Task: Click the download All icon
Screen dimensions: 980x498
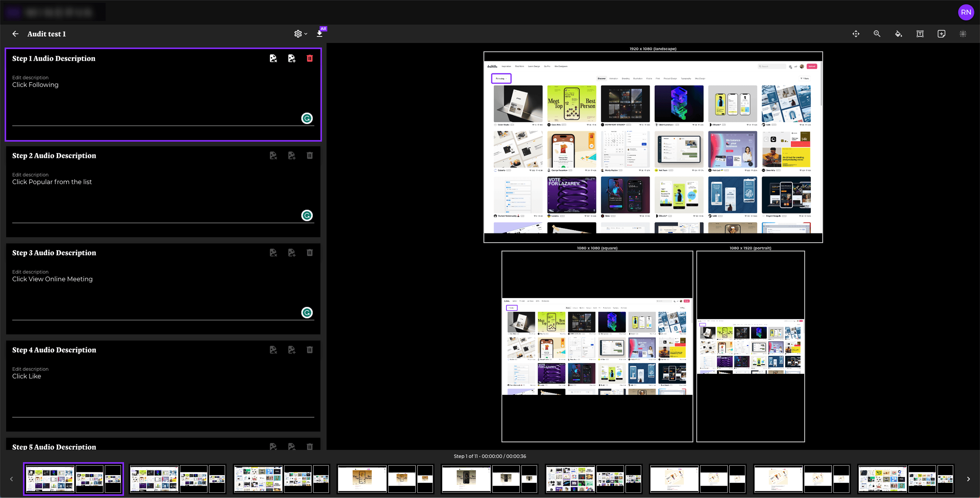Action: tap(320, 34)
